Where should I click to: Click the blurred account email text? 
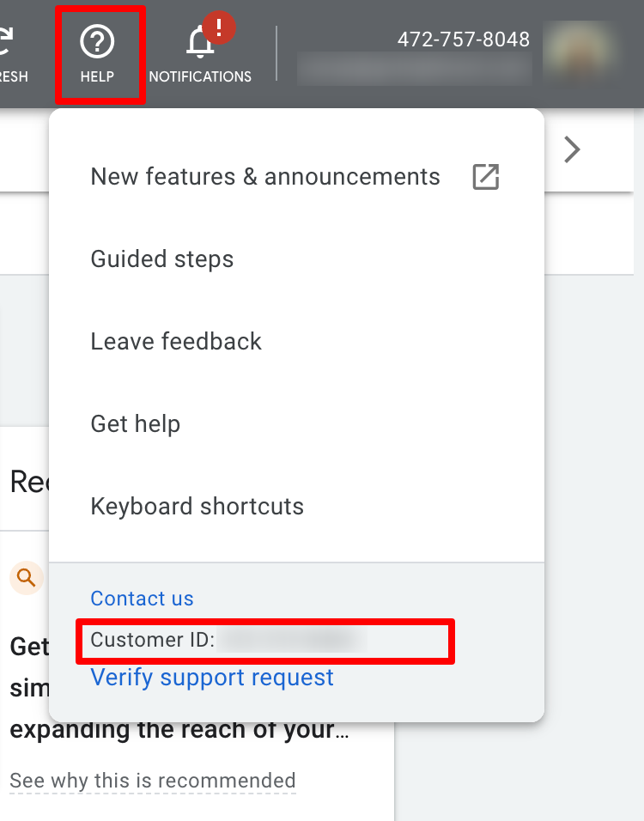(414, 69)
